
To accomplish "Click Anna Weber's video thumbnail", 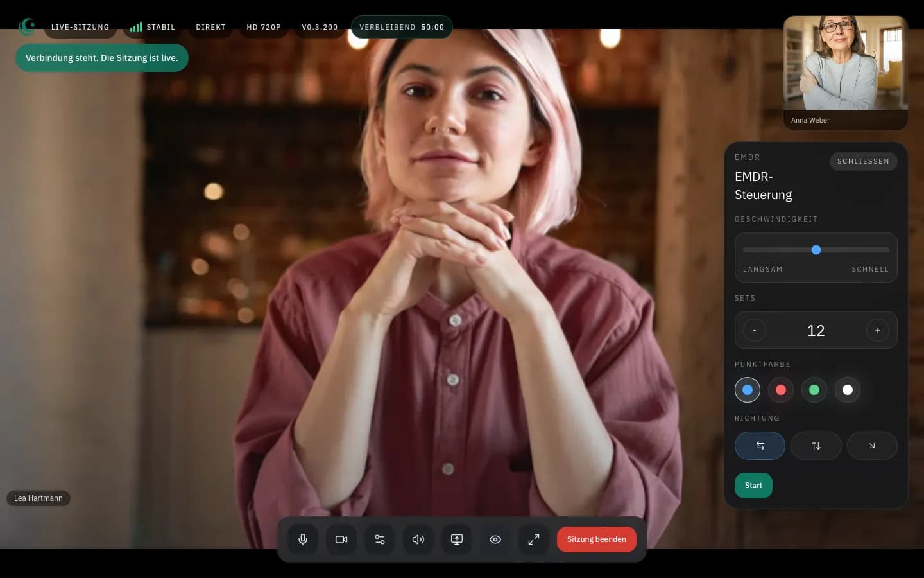I will 845,64.
